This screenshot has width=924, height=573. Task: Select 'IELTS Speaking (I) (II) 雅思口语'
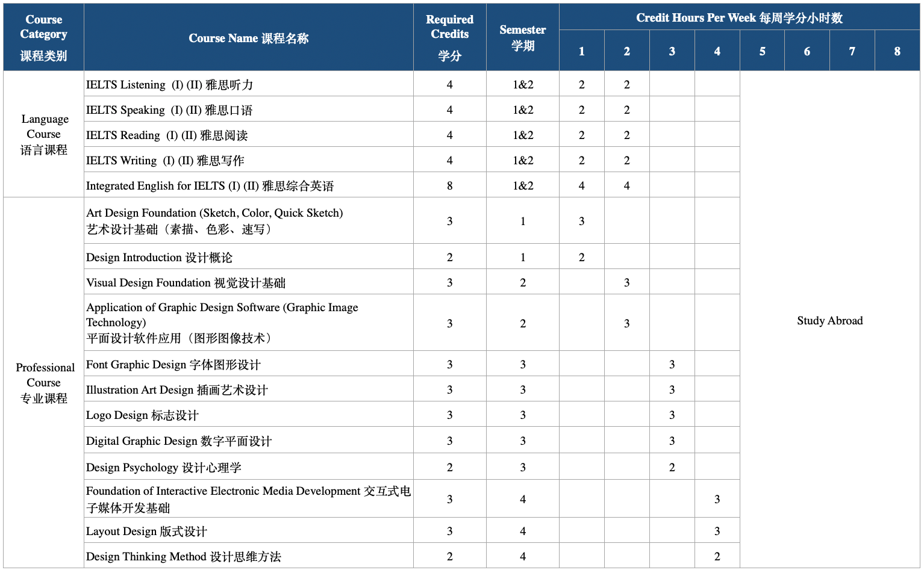coord(249,110)
